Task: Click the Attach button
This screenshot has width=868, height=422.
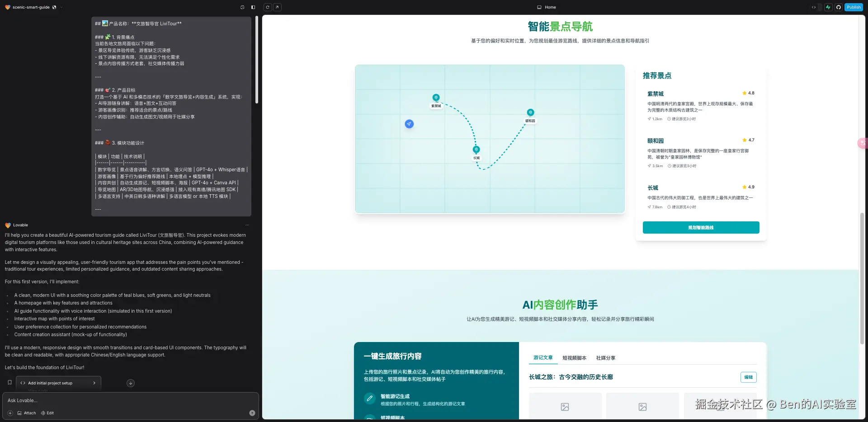Action: click(x=27, y=413)
